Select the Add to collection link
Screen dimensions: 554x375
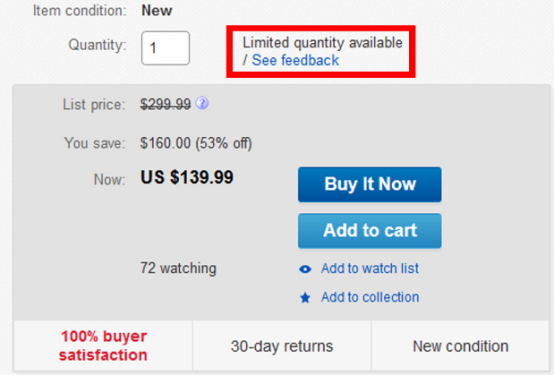(x=370, y=297)
